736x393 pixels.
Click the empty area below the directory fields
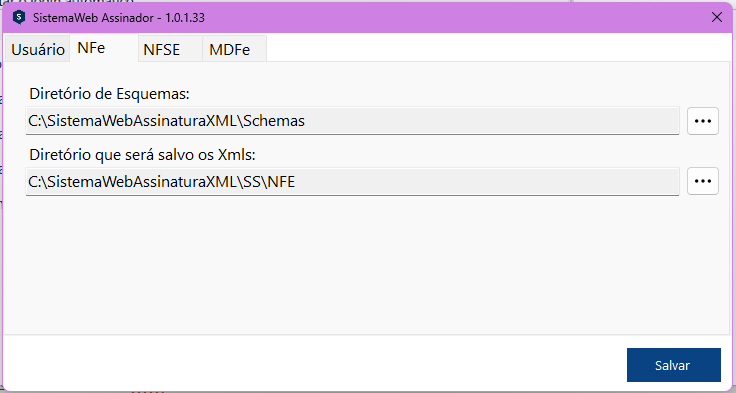pos(366,263)
